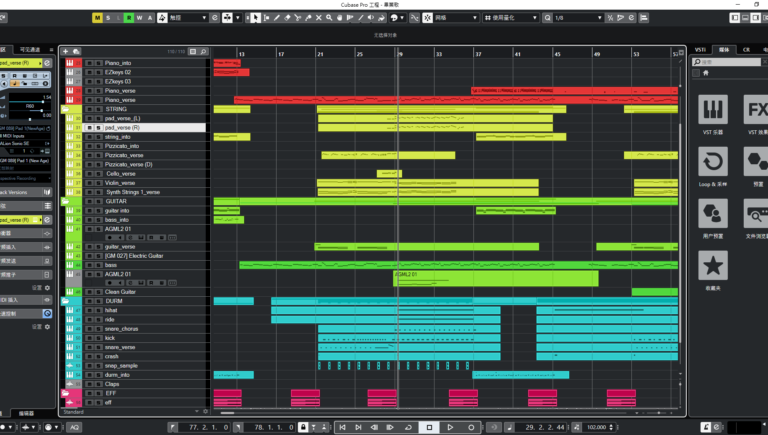Switch to the CR tab in right panel
This screenshot has width=768, height=435.
point(746,48)
